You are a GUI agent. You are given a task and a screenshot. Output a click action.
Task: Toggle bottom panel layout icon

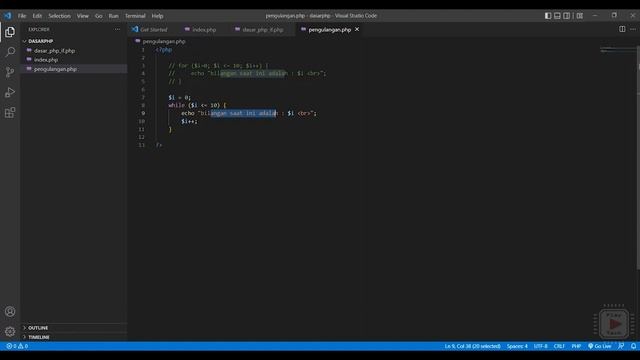click(x=557, y=16)
